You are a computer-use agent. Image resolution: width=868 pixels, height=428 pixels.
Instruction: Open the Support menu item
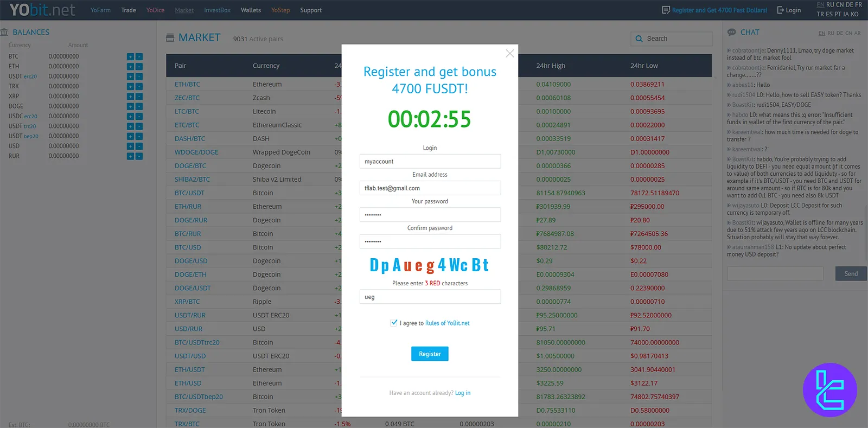pos(311,10)
